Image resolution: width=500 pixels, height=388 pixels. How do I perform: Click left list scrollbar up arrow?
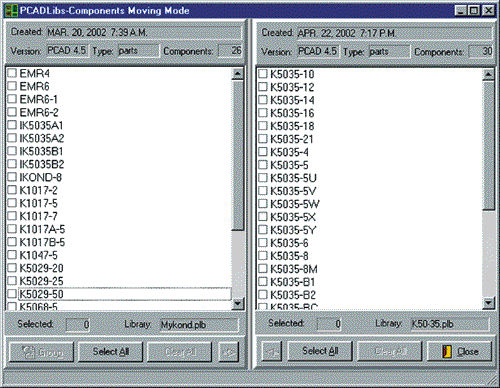(238, 73)
